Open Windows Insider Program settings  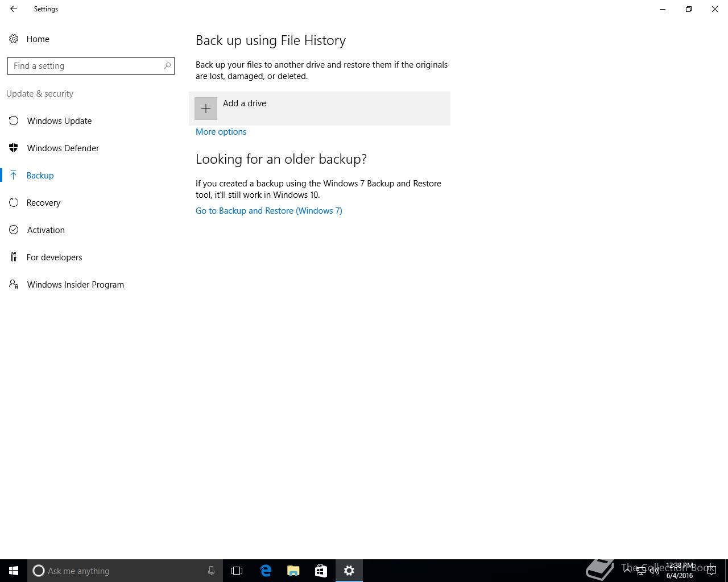[x=75, y=284]
